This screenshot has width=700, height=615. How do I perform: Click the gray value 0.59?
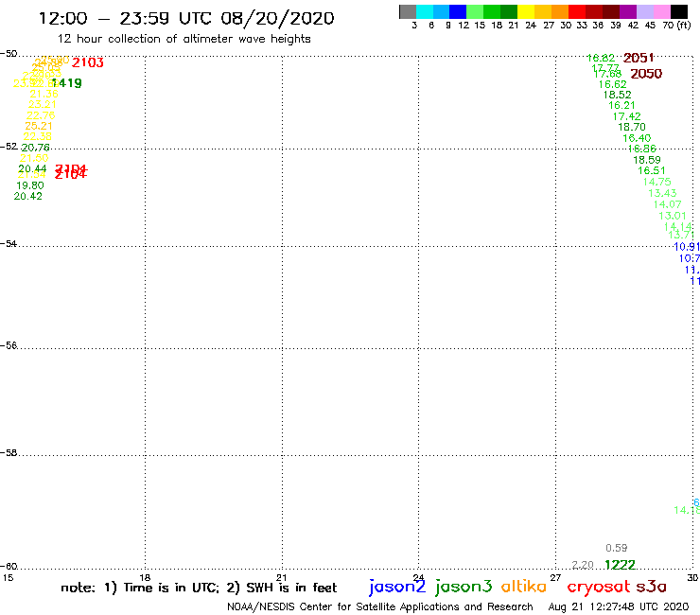pos(617,548)
